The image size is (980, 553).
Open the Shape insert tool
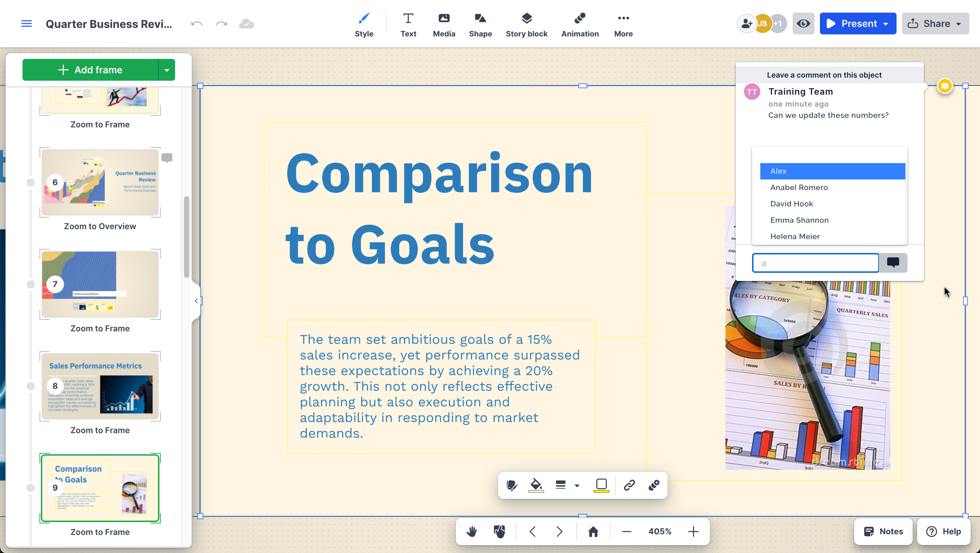480,25
